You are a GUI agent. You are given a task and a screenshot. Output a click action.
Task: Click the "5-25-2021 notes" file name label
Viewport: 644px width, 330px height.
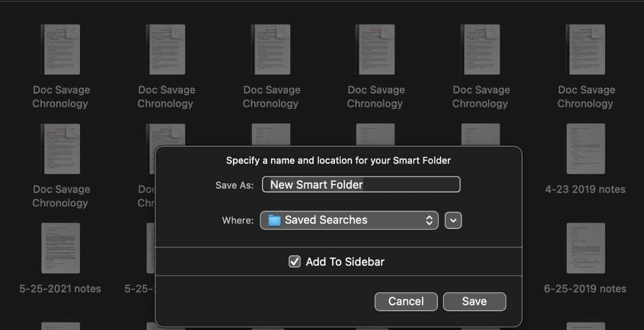pos(60,289)
